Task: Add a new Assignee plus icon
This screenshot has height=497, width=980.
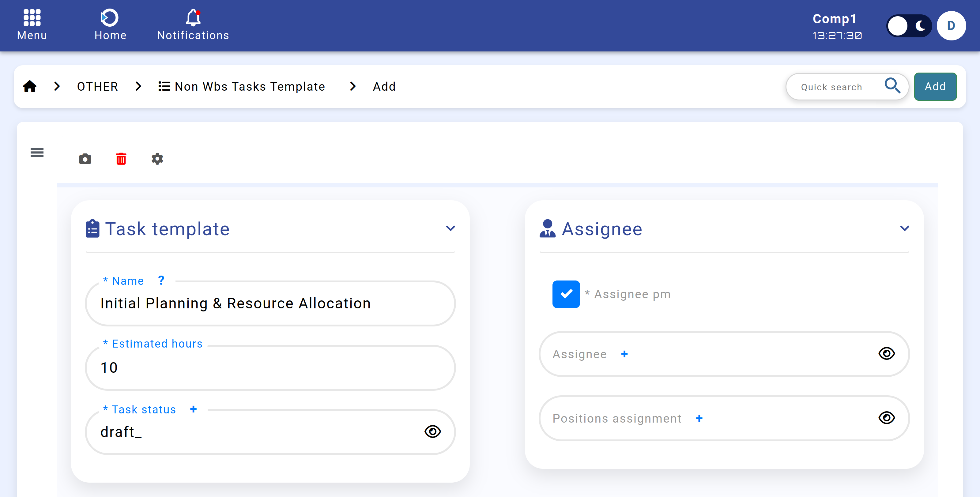Action: pyautogui.click(x=624, y=354)
